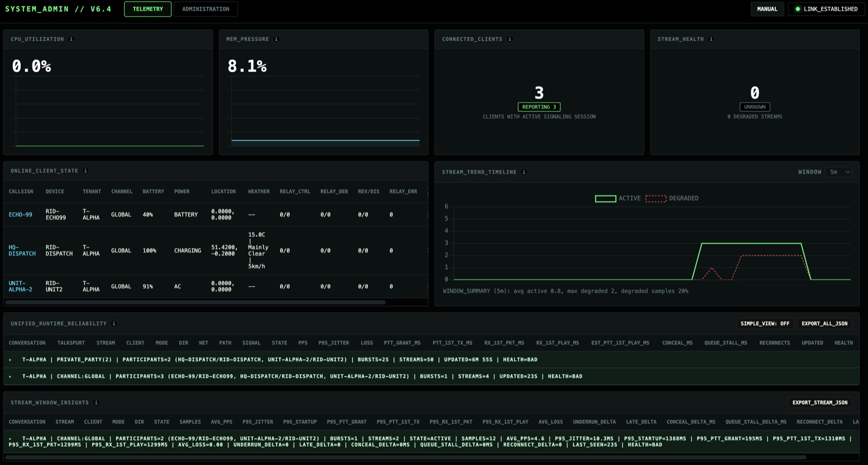Click the LINK_ESTABLISHED status indicator

pyautogui.click(x=826, y=9)
